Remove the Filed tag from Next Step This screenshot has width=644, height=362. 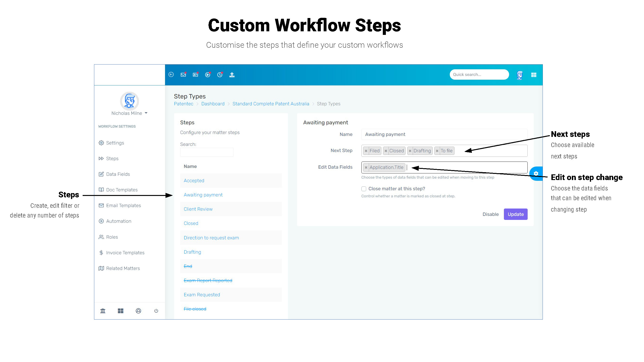[366, 151]
